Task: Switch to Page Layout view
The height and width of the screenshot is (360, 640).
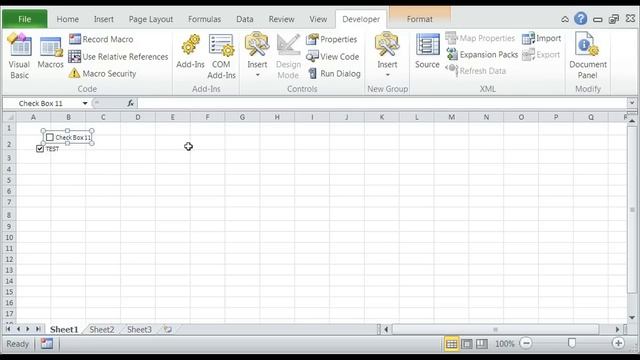Action: pos(467,344)
